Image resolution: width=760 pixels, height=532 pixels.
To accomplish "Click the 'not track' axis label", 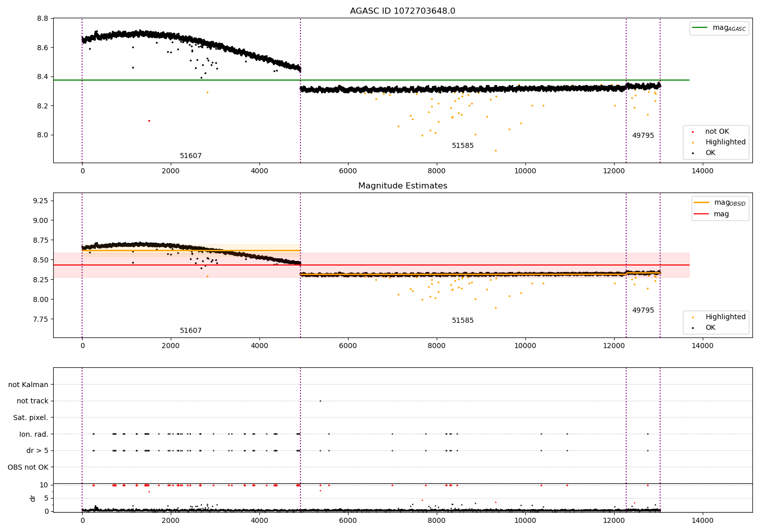I will pyautogui.click(x=32, y=401).
